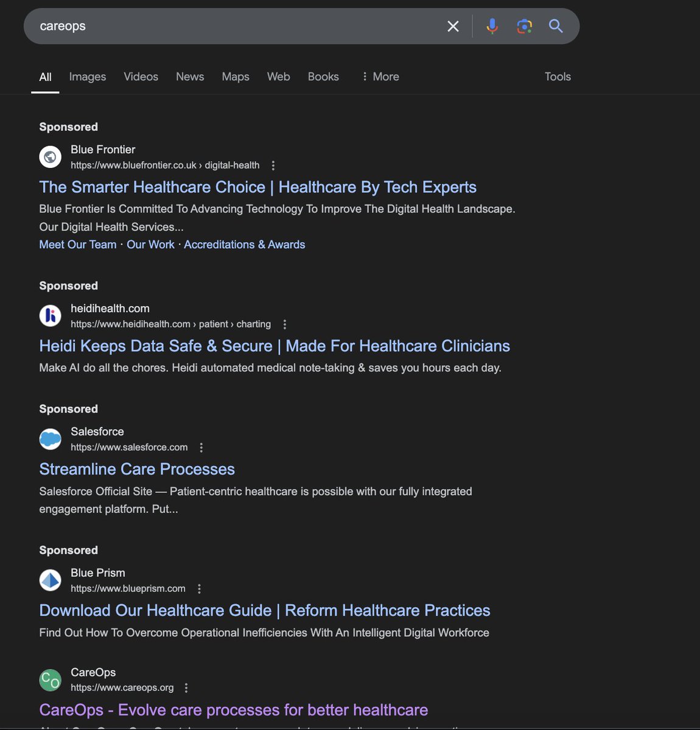This screenshot has width=700, height=730.
Task: Expand the More search filters menu
Action: click(x=380, y=77)
